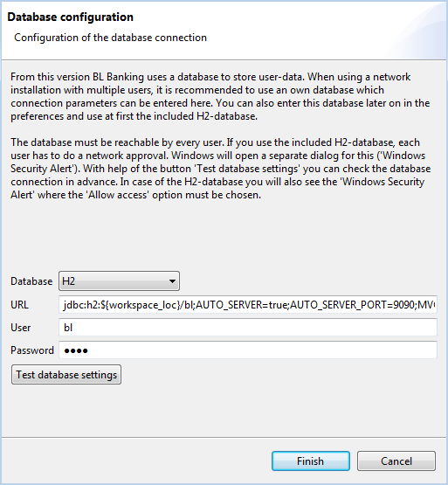The height and width of the screenshot is (485, 448).
Task: Click the Test database settings button
Action: click(x=66, y=375)
